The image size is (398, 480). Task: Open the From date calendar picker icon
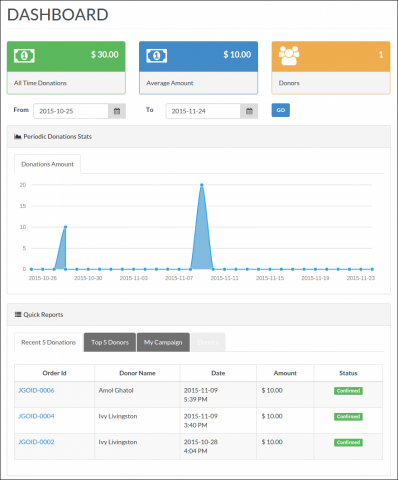coord(117,111)
